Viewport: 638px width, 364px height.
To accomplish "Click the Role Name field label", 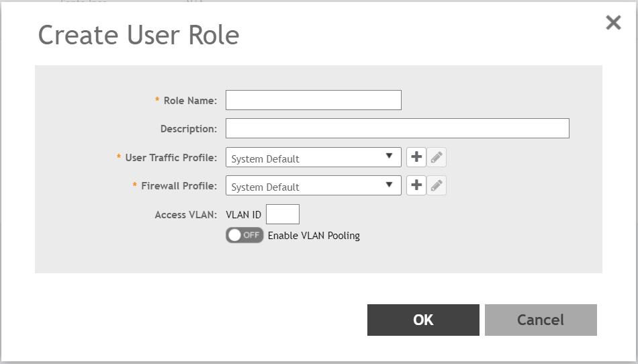I will (190, 101).
